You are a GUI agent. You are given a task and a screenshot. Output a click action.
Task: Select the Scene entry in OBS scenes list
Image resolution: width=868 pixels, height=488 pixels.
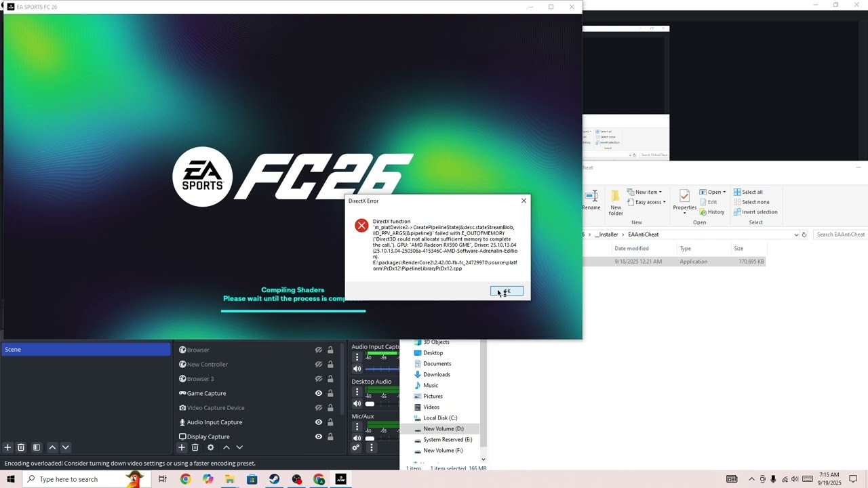pyautogui.click(x=85, y=349)
